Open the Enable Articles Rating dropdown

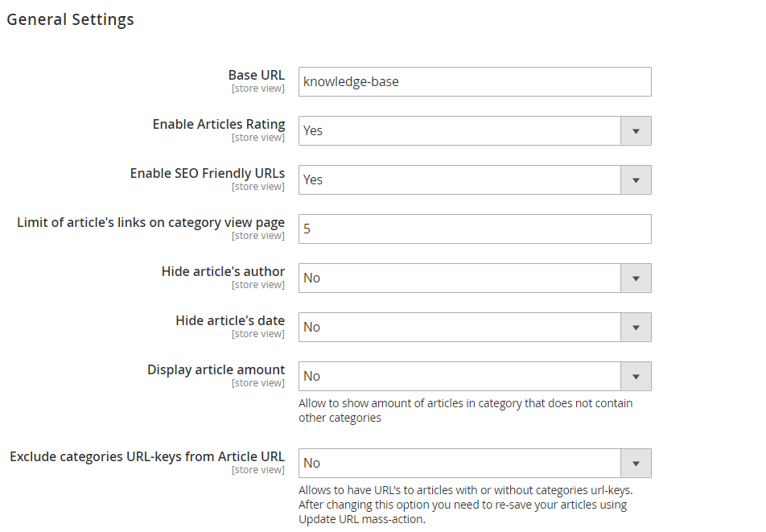tap(475, 131)
